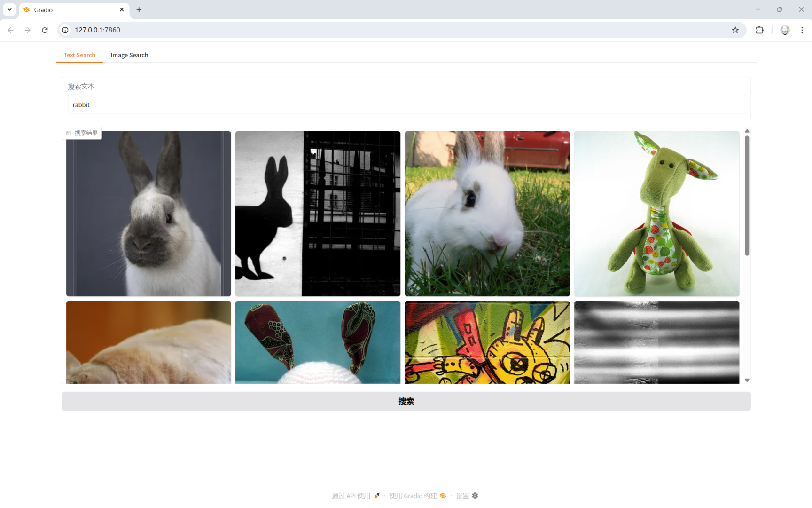Click the browser reload page icon

click(45, 30)
